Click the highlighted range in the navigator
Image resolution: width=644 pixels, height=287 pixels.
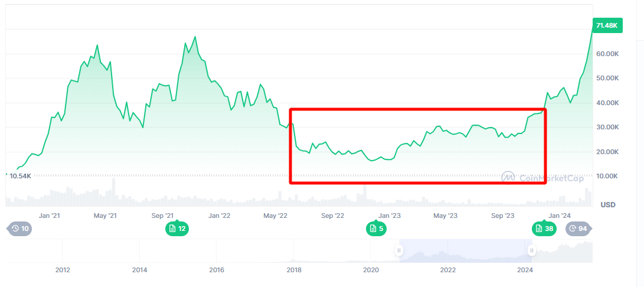tap(465, 250)
